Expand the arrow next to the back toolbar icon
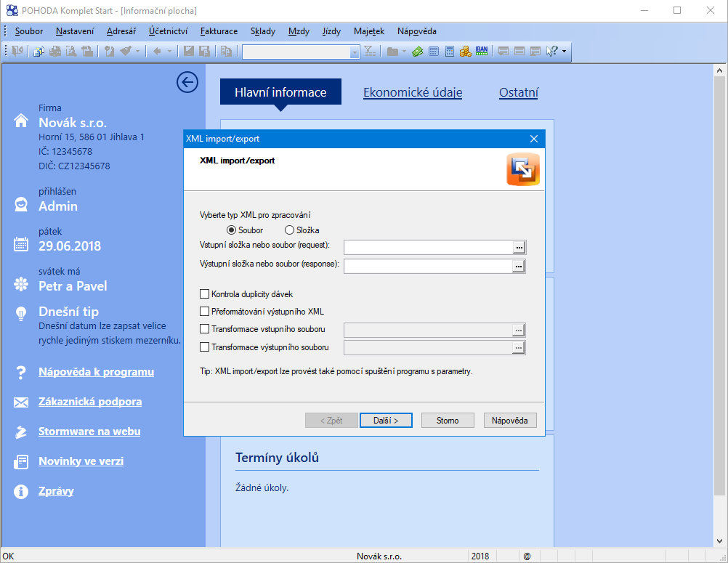Viewport: 728px width, 563px height. [x=169, y=51]
